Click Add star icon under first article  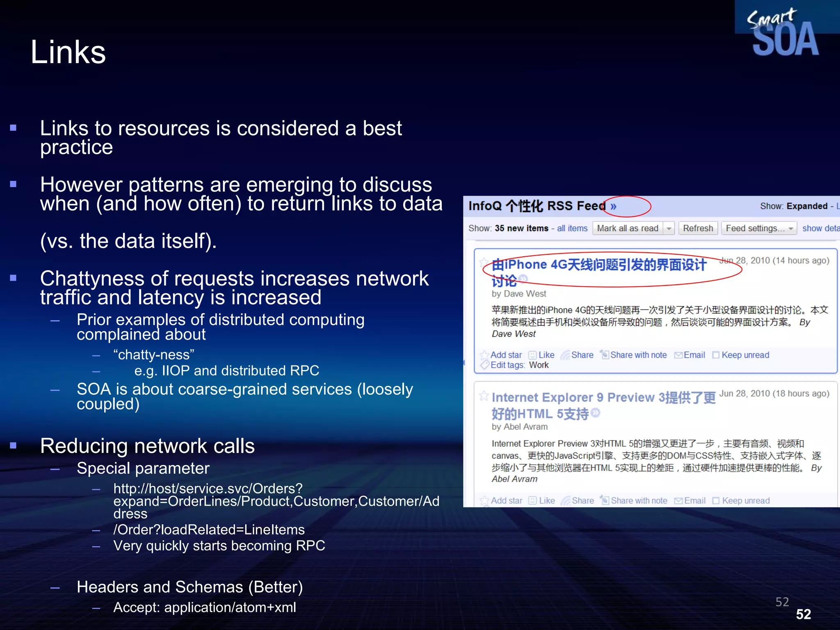(485, 355)
